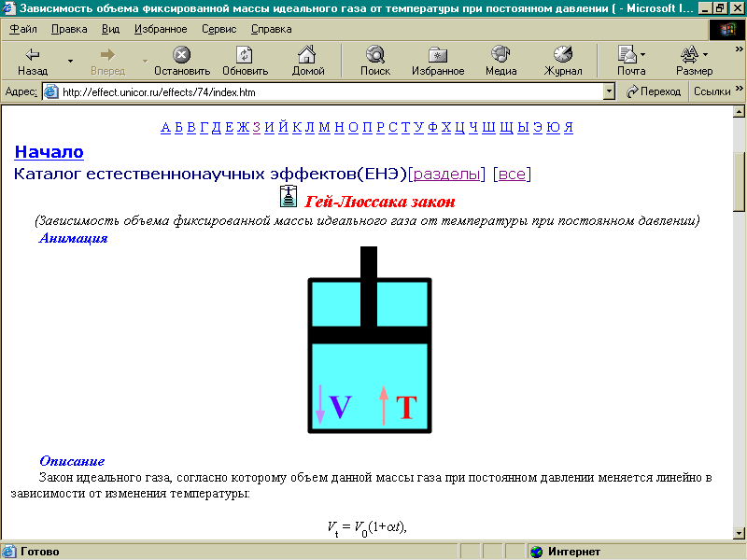The height and width of the screenshot is (560, 747).
Task: Click alphabet letter Ж link
Action: [x=243, y=127]
